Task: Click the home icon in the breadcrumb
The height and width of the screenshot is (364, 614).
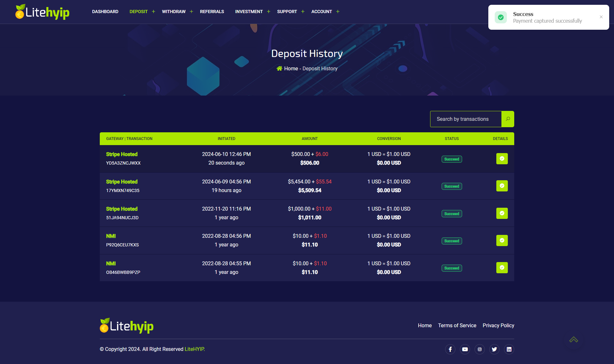Action: [x=279, y=68]
